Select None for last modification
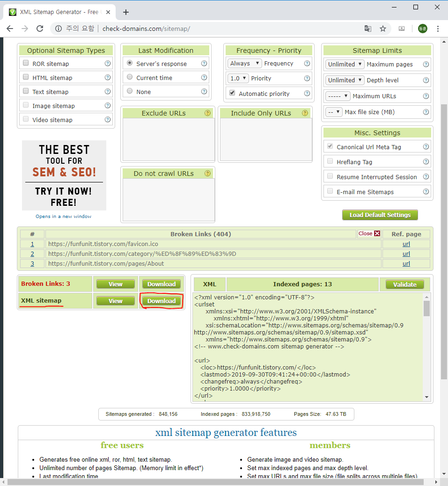 pyautogui.click(x=130, y=91)
